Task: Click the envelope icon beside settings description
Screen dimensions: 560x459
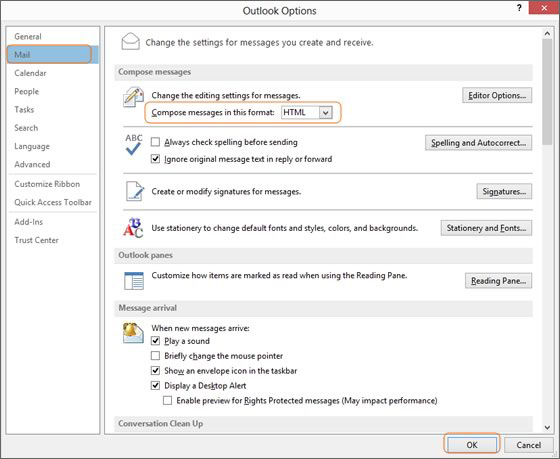Action: tap(130, 41)
